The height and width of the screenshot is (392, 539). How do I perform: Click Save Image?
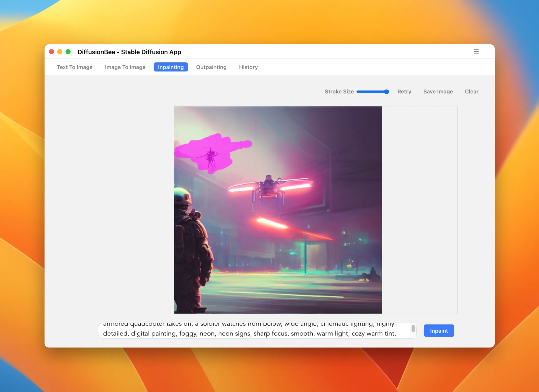pyautogui.click(x=438, y=92)
